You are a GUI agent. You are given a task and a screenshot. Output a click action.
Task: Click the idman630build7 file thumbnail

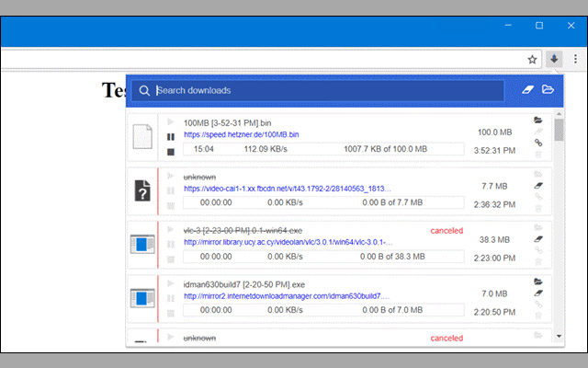(142, 298)
